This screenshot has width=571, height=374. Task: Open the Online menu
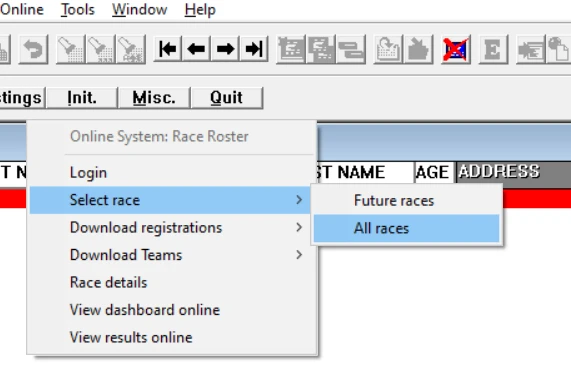click(x=22, y=9)
